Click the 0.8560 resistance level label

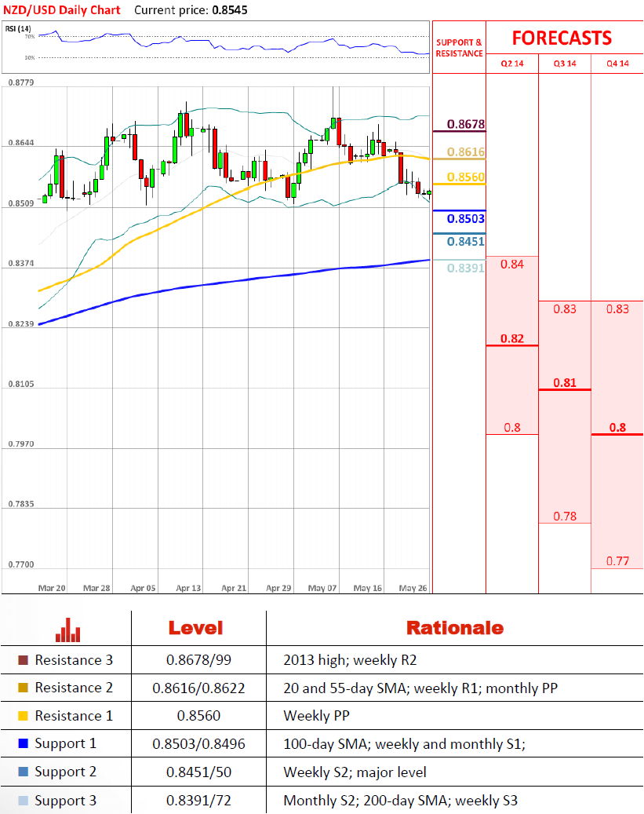click(x=466, y=177)
